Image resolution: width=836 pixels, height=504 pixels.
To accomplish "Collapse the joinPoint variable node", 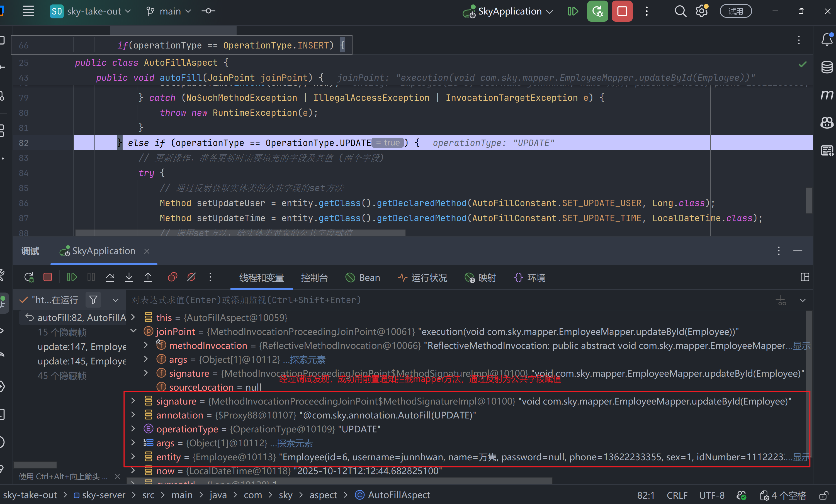I will coord(133,331).
